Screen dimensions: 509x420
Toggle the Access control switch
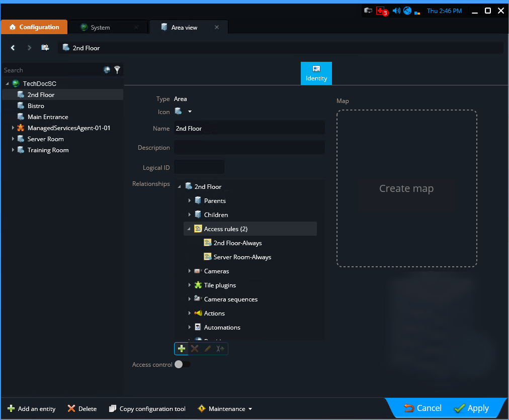[182, 365]
